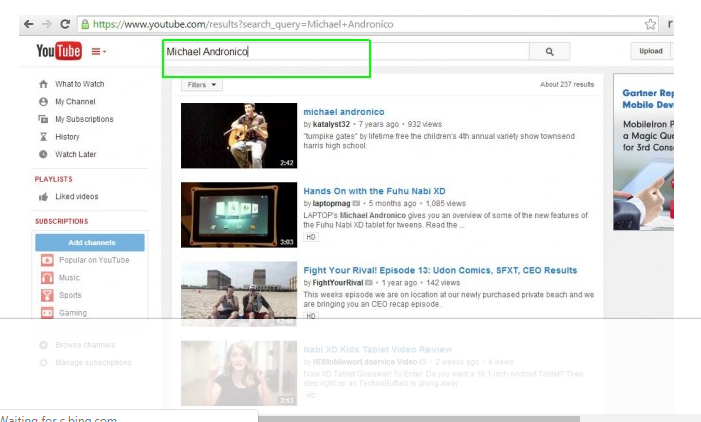Open History
This screenshot has width=701, height=422.
(x=67, y=137)
